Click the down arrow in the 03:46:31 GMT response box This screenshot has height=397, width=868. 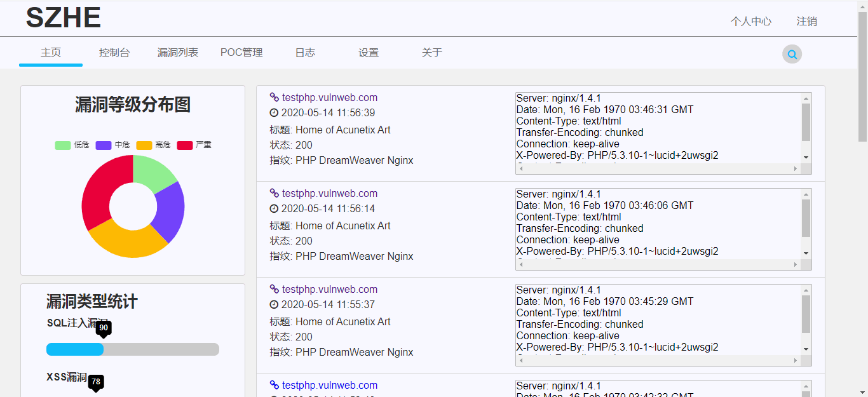coord(806,158)
